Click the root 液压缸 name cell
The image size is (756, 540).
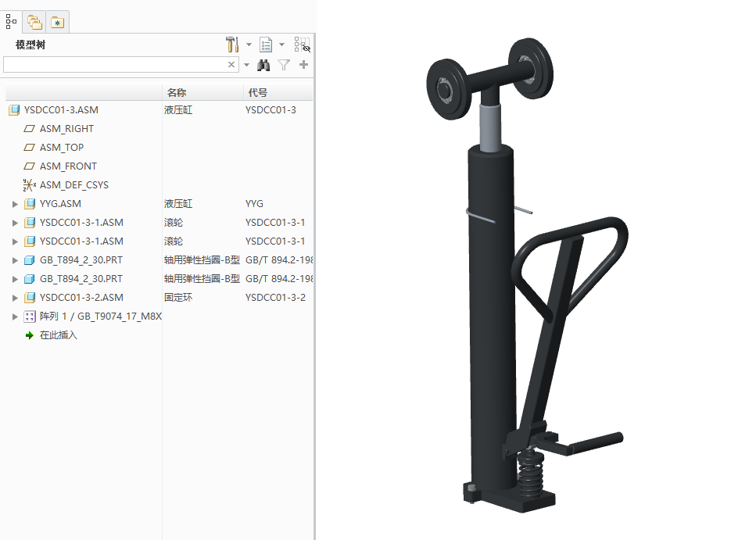click(x=178, y=110)
